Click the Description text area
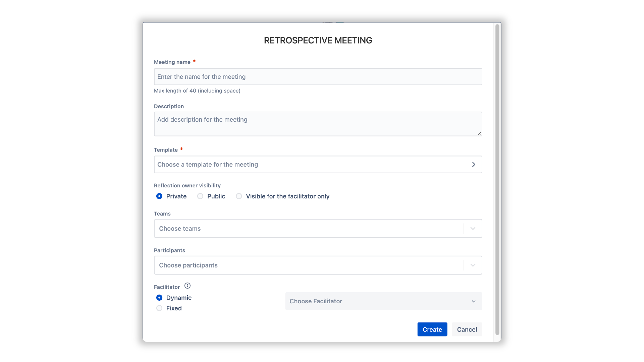The width and height of the screenshot is (644, 362). (318, 124)
